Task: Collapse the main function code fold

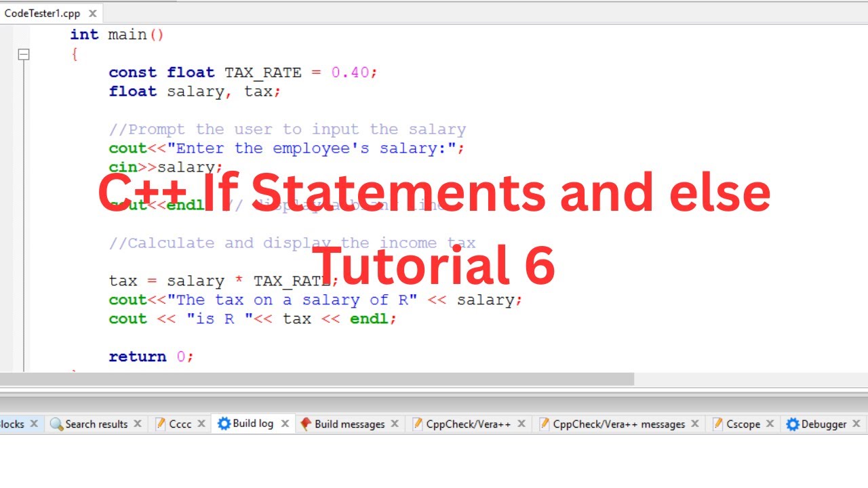Action: coord(24,54)
